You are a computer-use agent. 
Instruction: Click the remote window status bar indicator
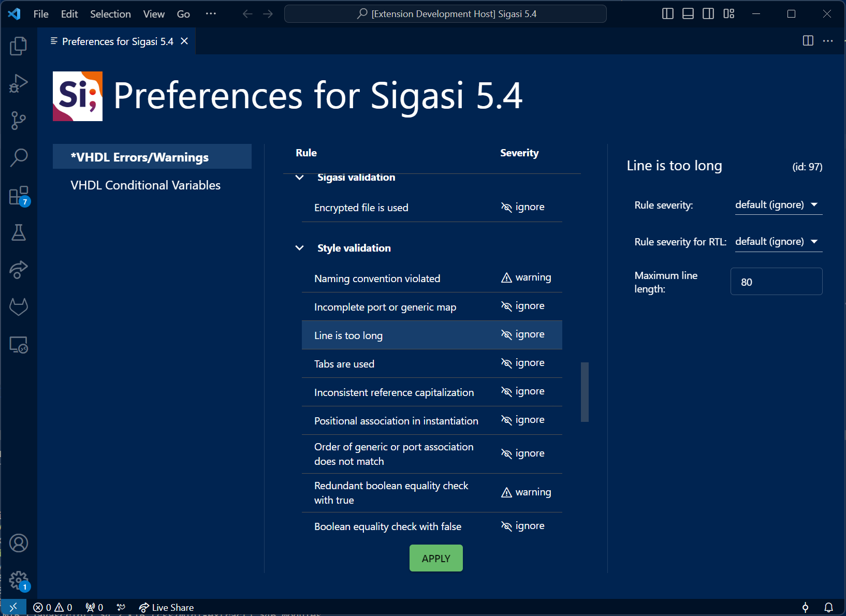[x=13, y=607]
